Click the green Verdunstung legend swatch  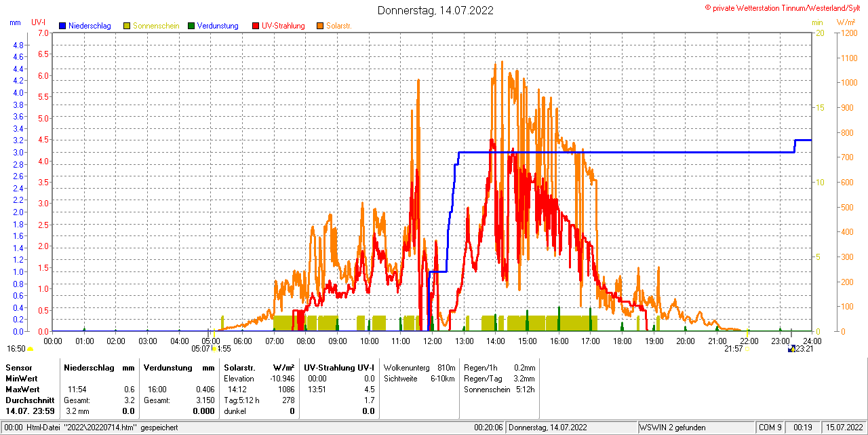191,26
